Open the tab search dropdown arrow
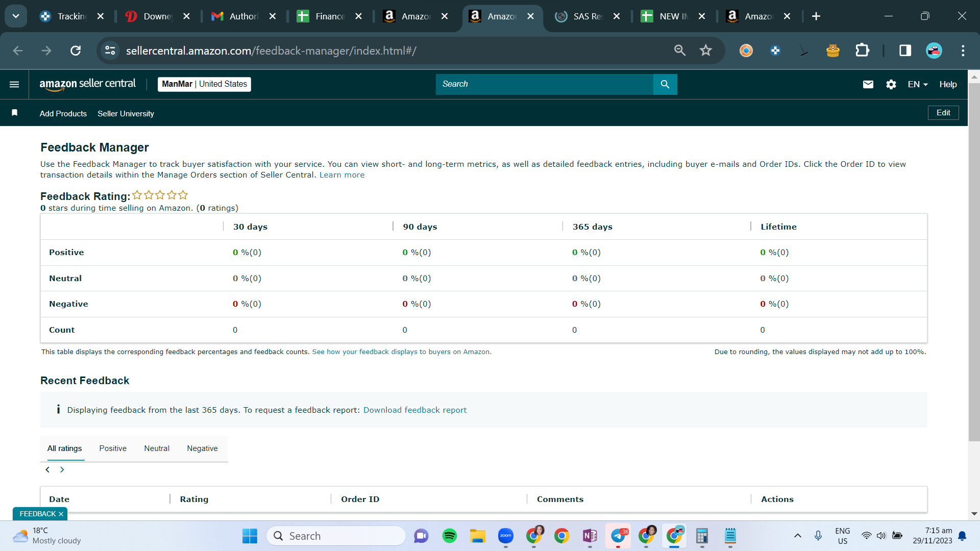 16,16
